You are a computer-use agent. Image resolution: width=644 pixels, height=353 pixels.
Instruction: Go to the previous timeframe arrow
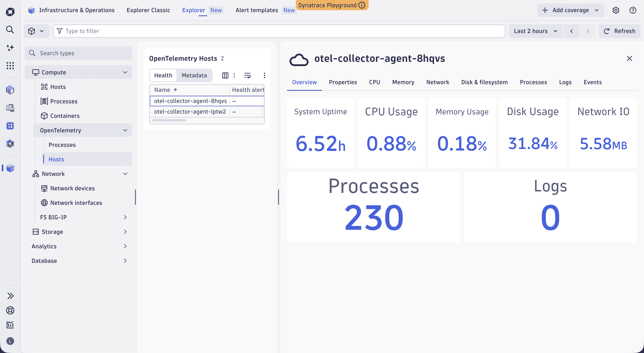[x=571, y=31]
